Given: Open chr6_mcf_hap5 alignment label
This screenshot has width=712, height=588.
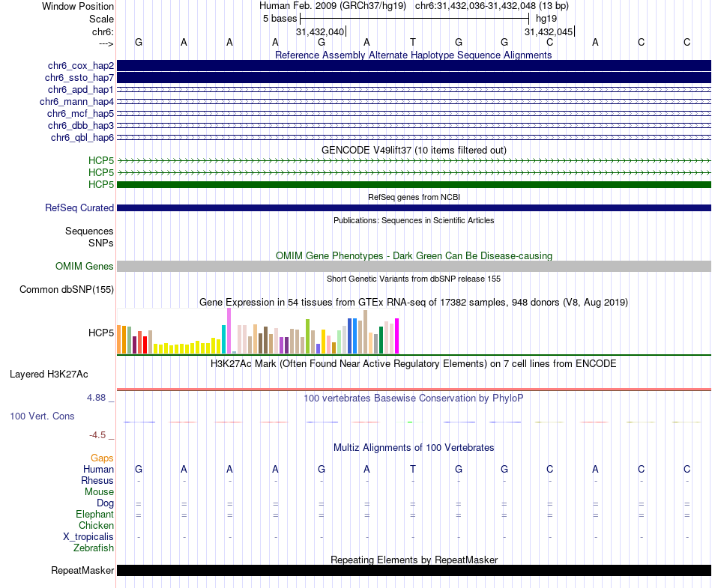Looking at the screenshot, I should 80,113.
